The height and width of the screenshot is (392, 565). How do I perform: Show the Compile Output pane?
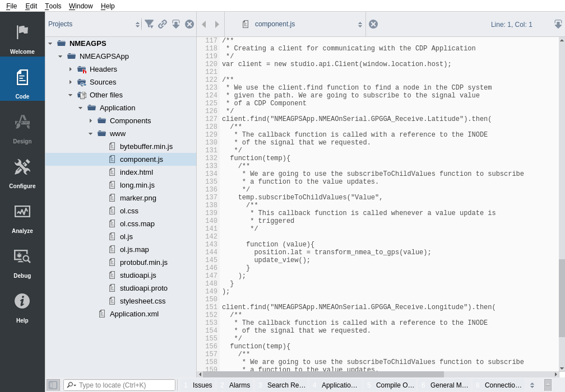391,385
